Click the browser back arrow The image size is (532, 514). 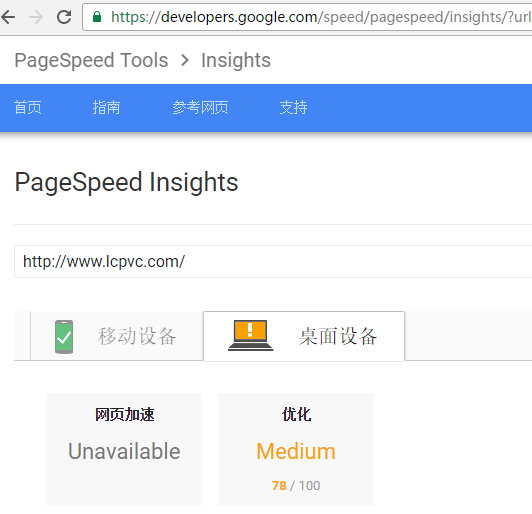pyautogui.click(x=8, y=17)
